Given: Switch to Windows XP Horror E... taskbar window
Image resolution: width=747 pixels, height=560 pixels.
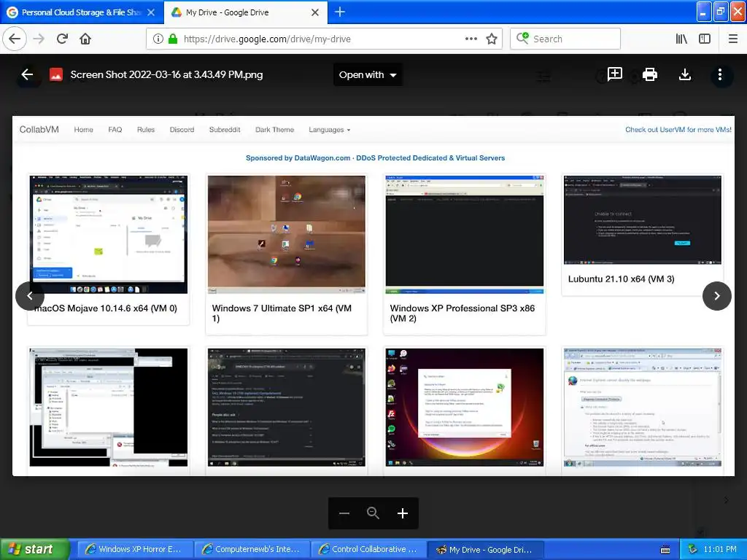Looking at the screenshot, I should [135, 549].
